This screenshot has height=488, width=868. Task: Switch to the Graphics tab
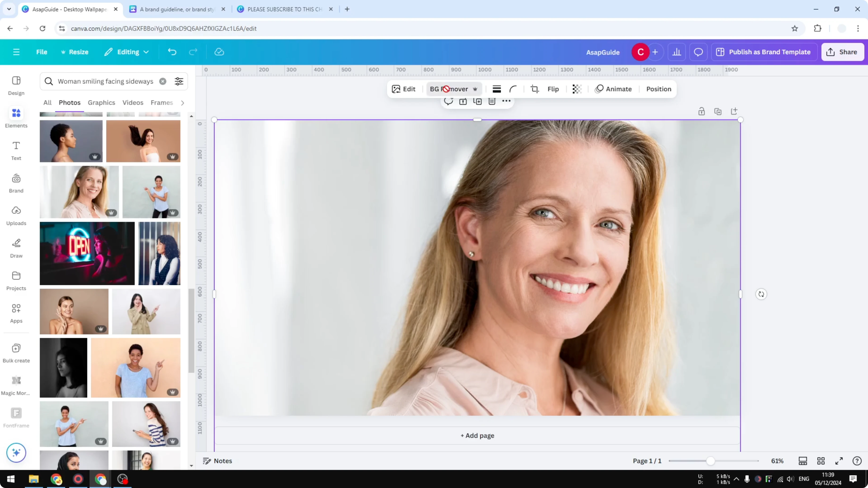tap(101, 102)
